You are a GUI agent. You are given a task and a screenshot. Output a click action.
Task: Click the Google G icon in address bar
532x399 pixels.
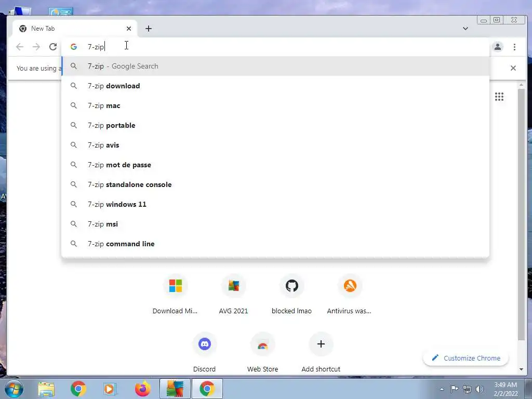coord(74,47)
